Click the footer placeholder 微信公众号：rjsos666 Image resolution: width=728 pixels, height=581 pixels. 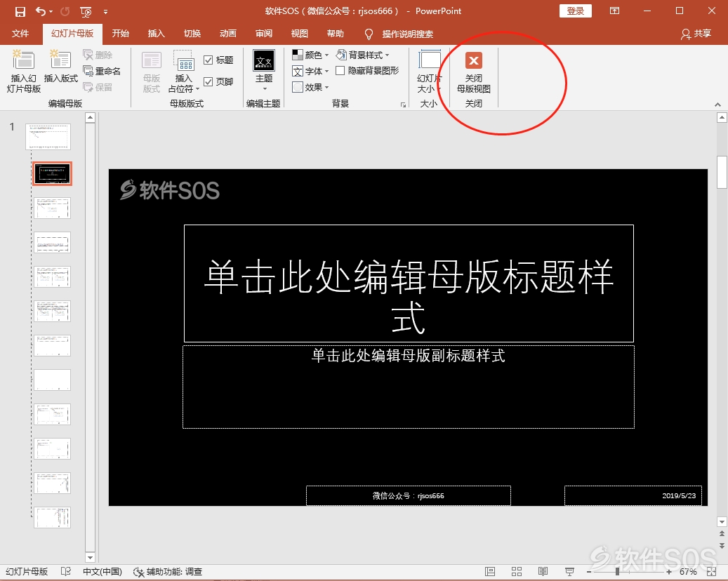(409, 495)
